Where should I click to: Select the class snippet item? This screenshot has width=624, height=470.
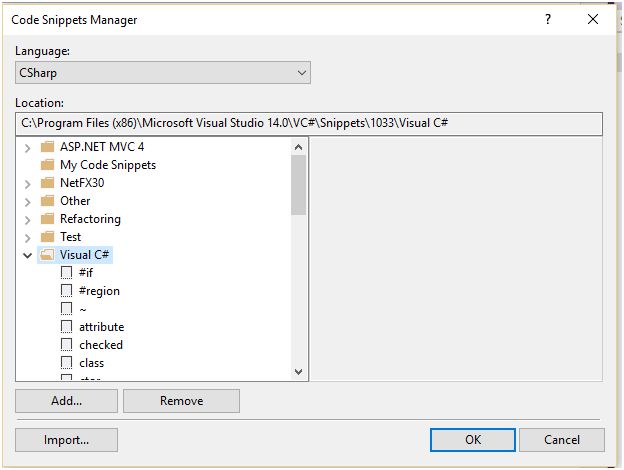[x=92, y=363]
